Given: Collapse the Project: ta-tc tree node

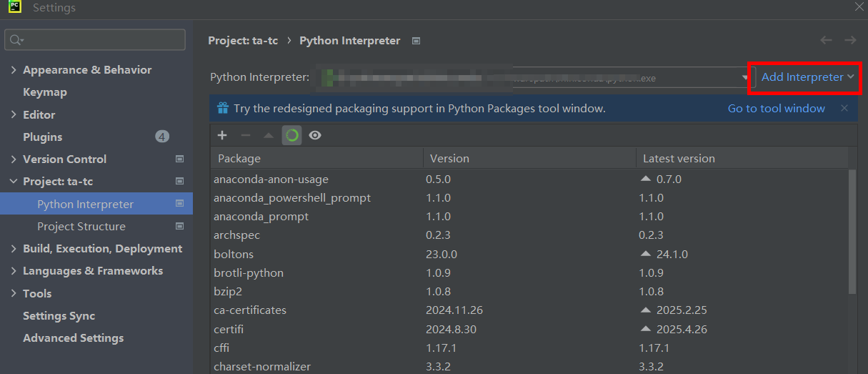Looking at the screenshot, I should click(x=14, y=182).
